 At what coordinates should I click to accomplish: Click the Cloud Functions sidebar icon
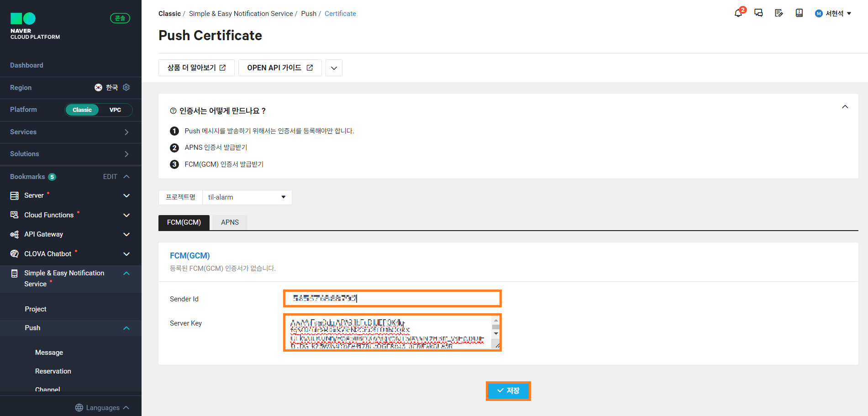pyautogui.click(x=15, y=215)
